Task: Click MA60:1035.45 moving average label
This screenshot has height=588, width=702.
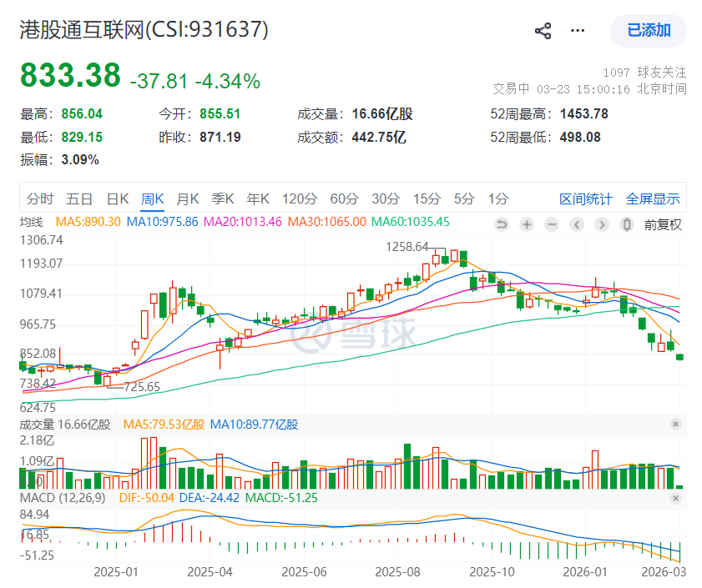Action: click(x=411, y=222)
